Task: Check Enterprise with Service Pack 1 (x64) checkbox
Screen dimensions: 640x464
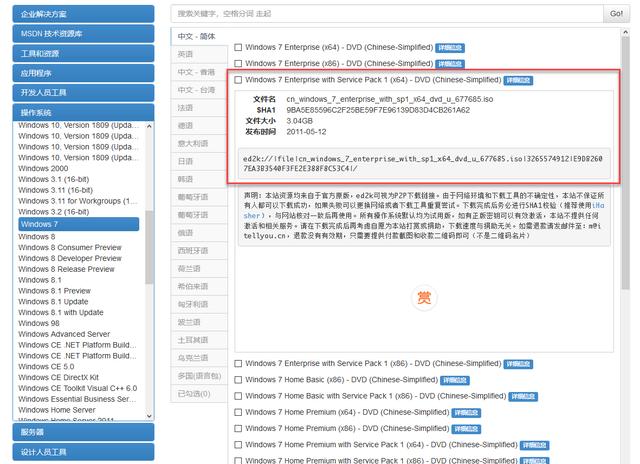Action: pos(238,80)
